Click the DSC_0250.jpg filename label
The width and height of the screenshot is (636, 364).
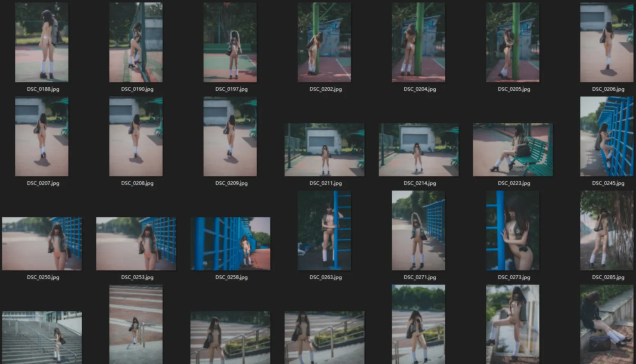(x=43, y=277)
